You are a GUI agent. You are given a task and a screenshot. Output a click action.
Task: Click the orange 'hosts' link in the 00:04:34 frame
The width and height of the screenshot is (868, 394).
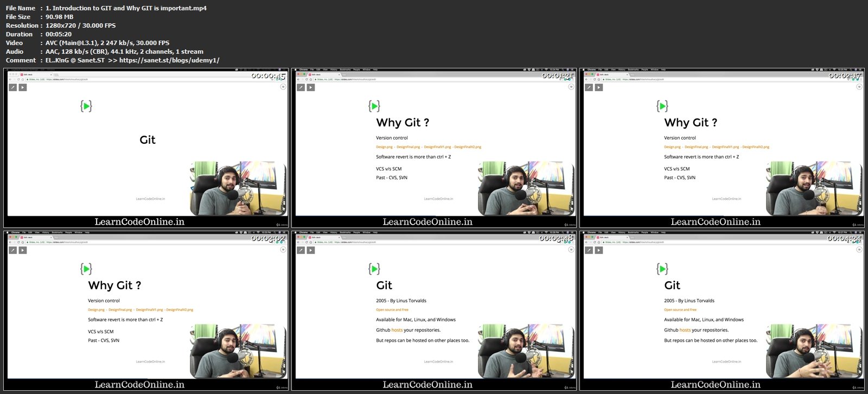point(685,330)
